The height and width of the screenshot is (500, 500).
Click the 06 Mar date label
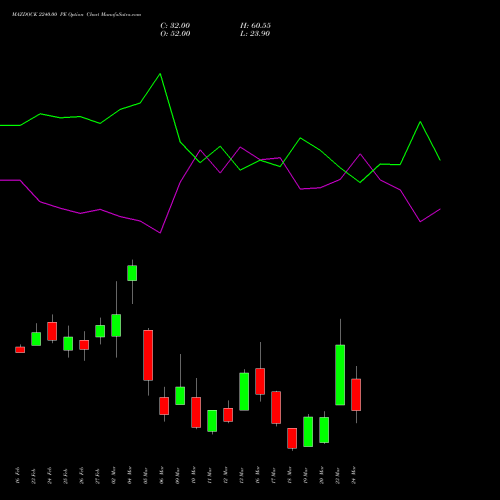click(162, 475)
